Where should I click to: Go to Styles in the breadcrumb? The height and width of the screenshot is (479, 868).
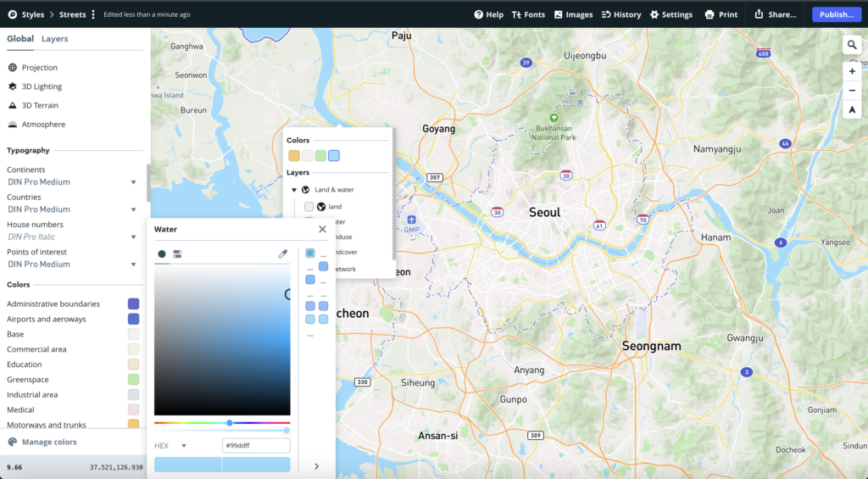pos(33,14)
